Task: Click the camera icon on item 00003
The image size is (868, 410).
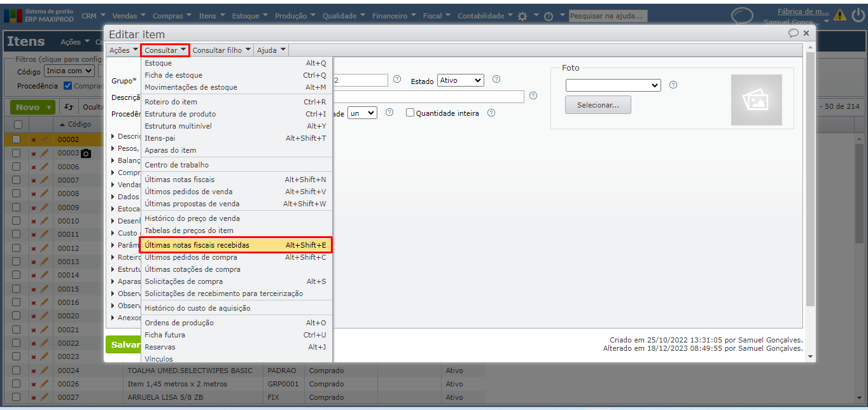Action: point(86,153)
